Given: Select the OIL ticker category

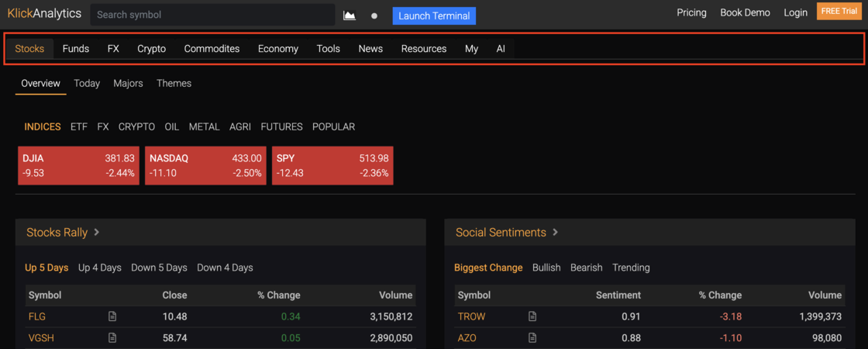Looking at the screenshot, I should pos(171,127).
